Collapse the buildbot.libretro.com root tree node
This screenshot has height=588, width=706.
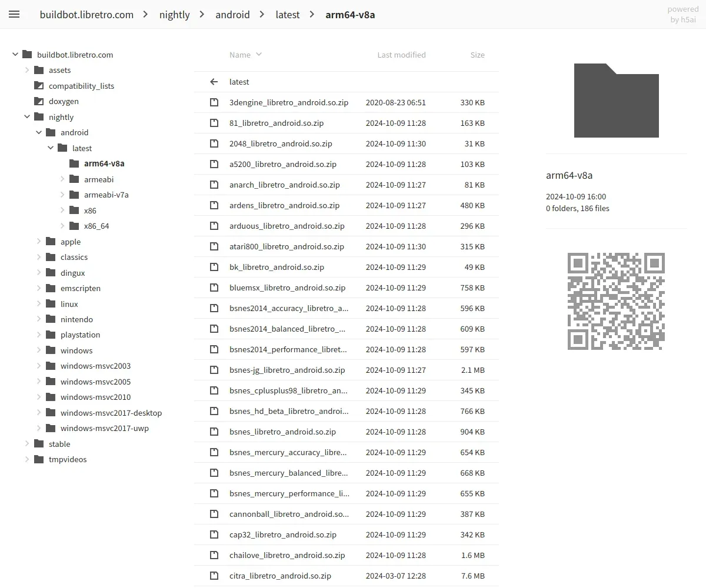pyautogui.click(x=15, y=55)
